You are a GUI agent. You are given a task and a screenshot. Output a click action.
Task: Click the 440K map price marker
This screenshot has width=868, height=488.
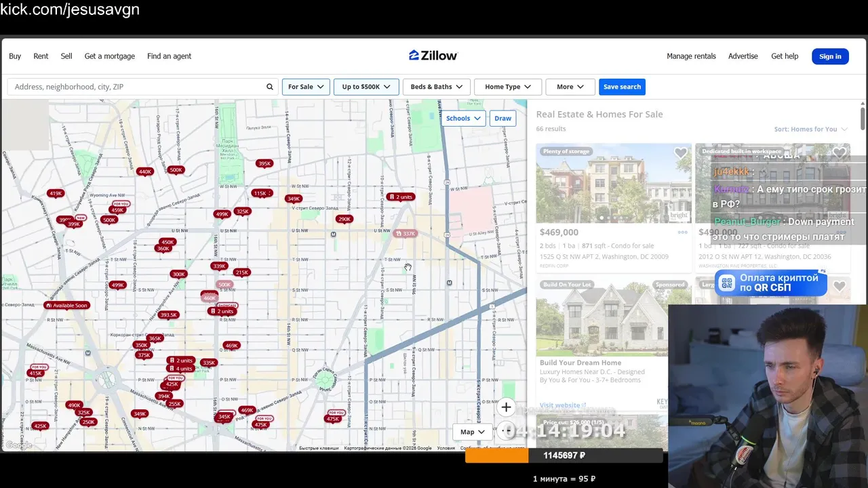point(144,171)
